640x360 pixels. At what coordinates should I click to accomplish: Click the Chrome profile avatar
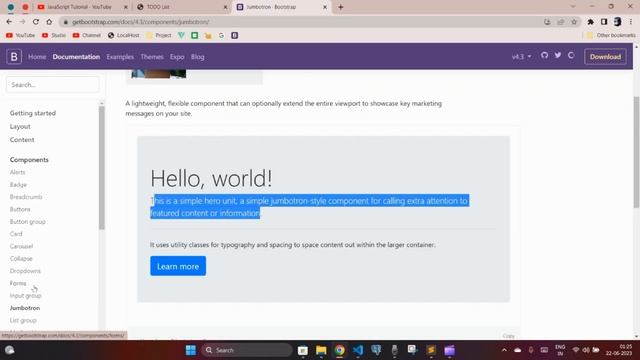[x=618, y=22]
